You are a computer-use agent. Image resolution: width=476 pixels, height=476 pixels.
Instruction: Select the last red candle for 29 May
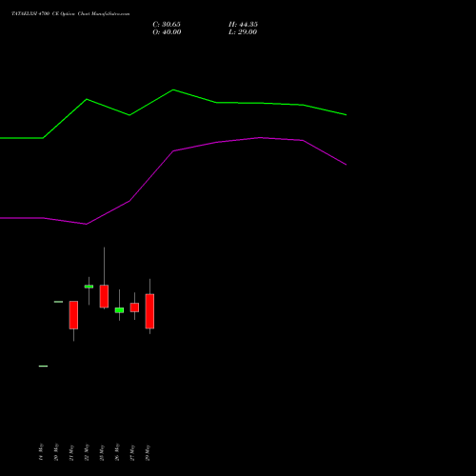149,311
